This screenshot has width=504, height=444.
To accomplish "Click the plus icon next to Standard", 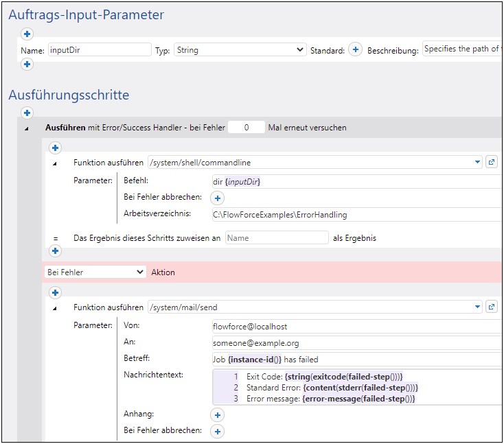I will pyautogui.click(x=355, y=50).
